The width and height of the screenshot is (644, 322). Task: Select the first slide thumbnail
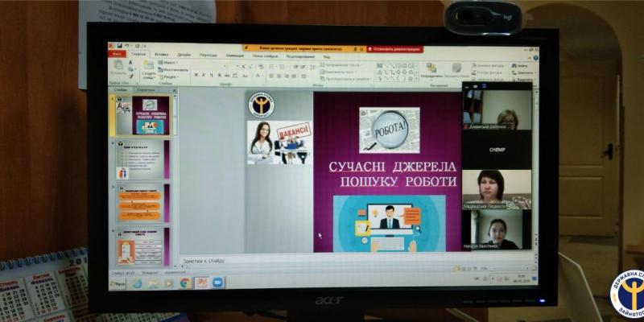pos(142,115)
